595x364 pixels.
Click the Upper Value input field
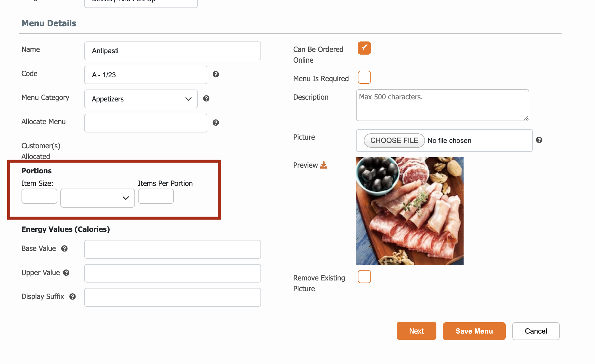click(x=173, y=273)
